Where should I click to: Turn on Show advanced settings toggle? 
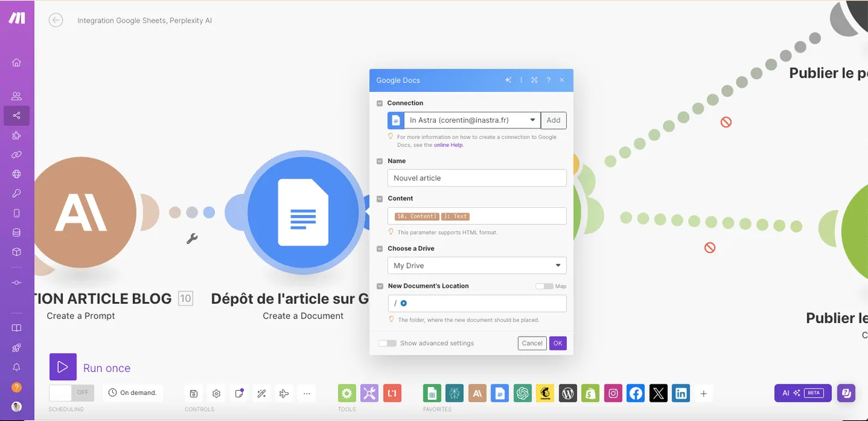pos(387,343)
